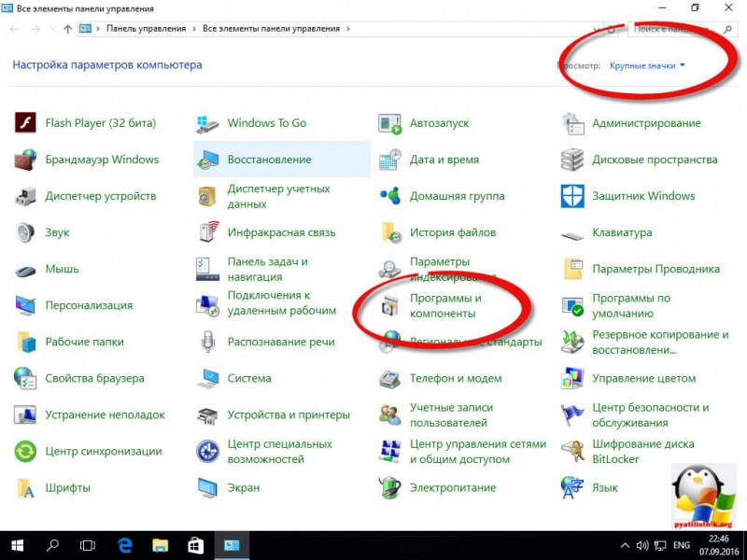
Task: Click the Звук speaker icon
Action: click(25, 232)
